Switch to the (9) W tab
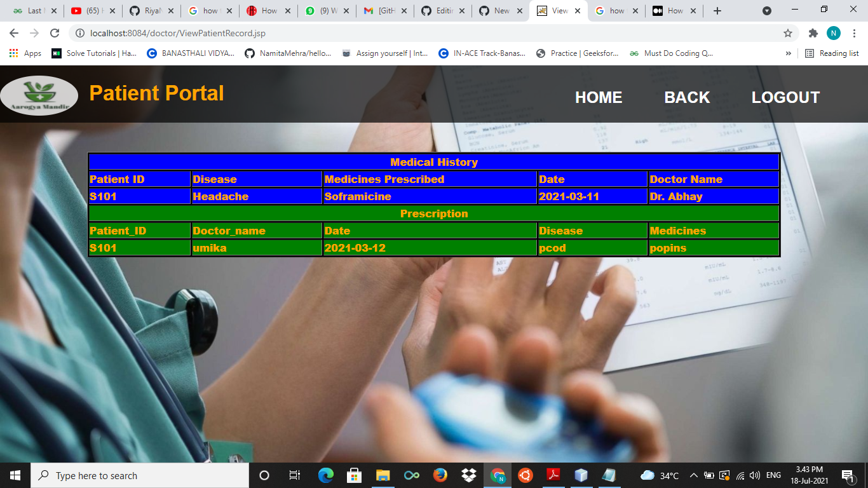Viewport: 868px width, 488px height. tap(327, 11)
